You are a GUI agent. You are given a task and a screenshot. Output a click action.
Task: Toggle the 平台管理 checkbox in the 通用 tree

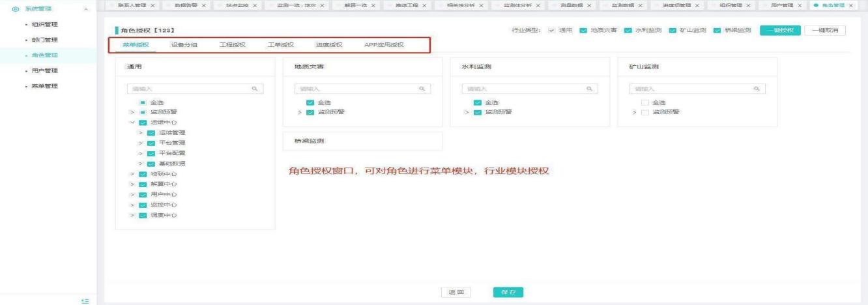[151, 143]
